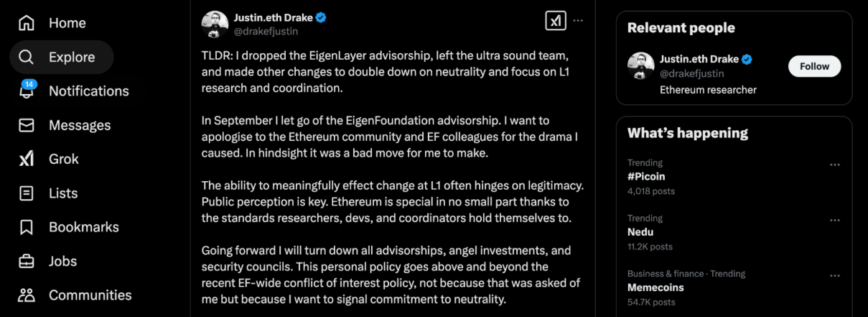This screenshot has width=868, height=317.
Task: Click the Jobs briefcase icon
Action: point(27,261)
